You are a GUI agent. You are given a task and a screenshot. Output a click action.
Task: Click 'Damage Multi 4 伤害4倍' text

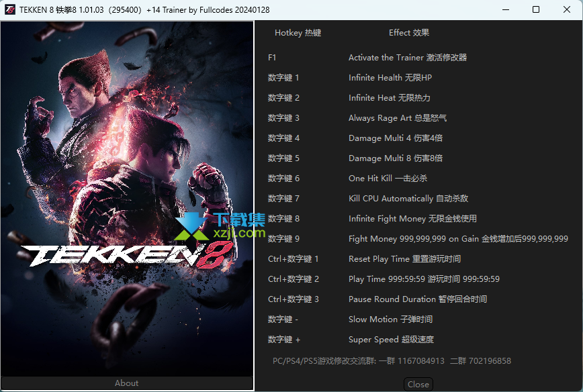click(x=396, y=138)
